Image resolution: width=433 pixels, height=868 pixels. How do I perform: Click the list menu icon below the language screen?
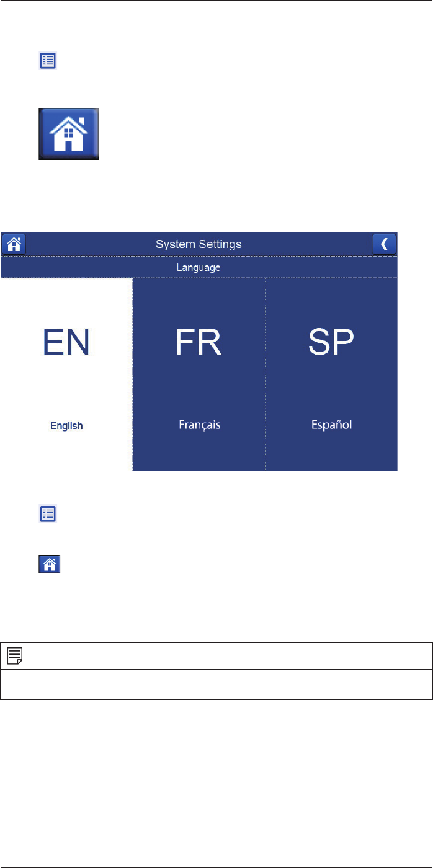48,513
